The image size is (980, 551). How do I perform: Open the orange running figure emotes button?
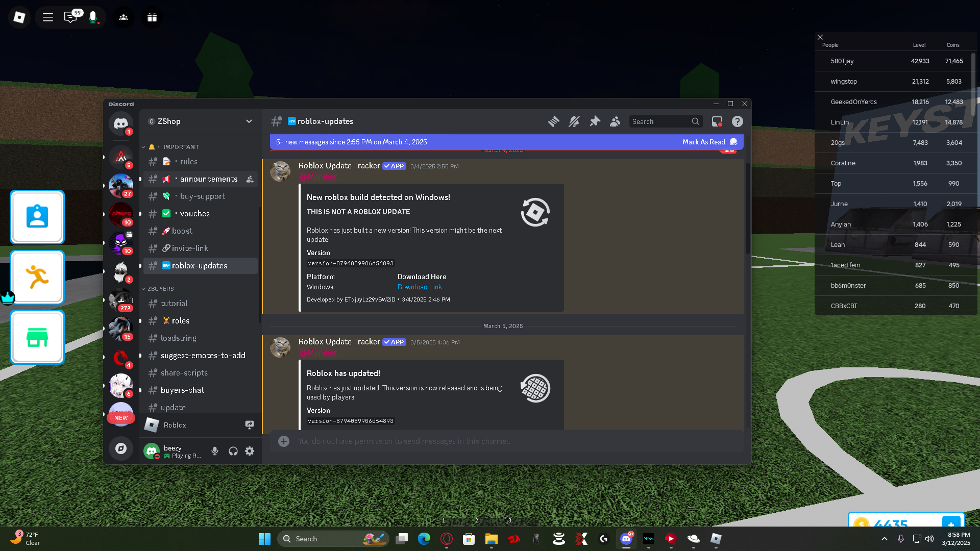37,278
